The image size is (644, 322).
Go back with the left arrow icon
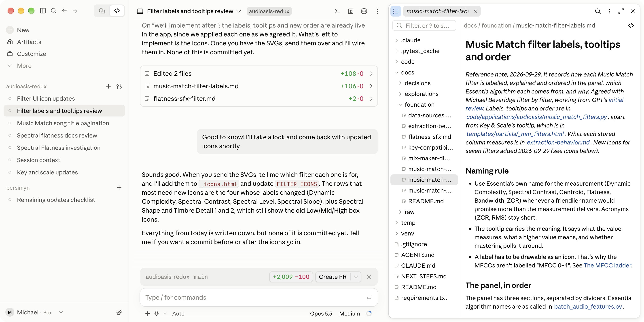click(64, 11)
